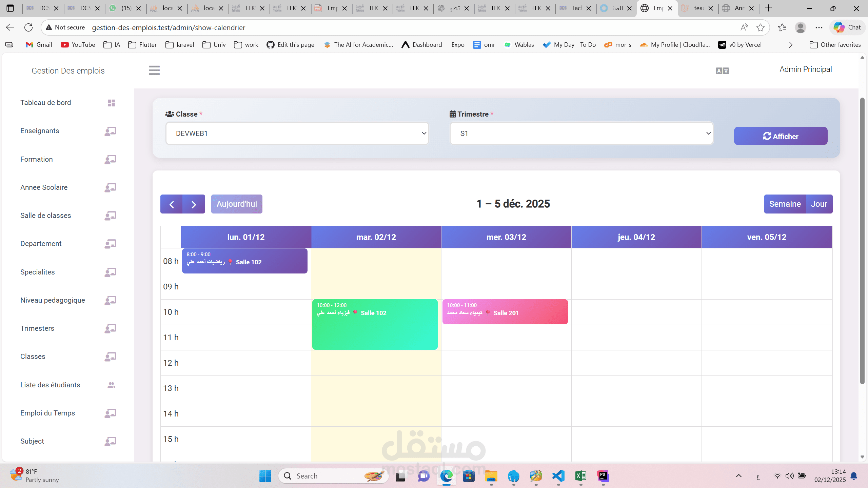The width and height of the screenshot is (868, 488).
Task: Open the weather widget in taskbar
Action: pyautogui.click(x=35, y=475)
